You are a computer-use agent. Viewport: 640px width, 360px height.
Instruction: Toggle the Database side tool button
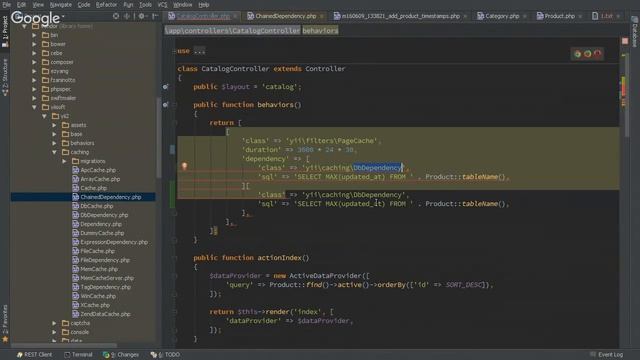(x=635, y=32)
